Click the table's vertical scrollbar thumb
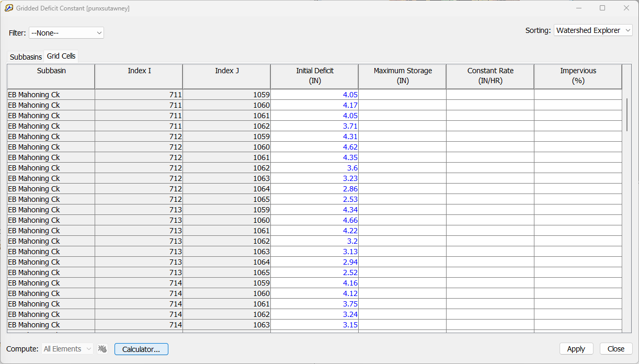Viewport: 639px width, 364px height. click(627, 114)
